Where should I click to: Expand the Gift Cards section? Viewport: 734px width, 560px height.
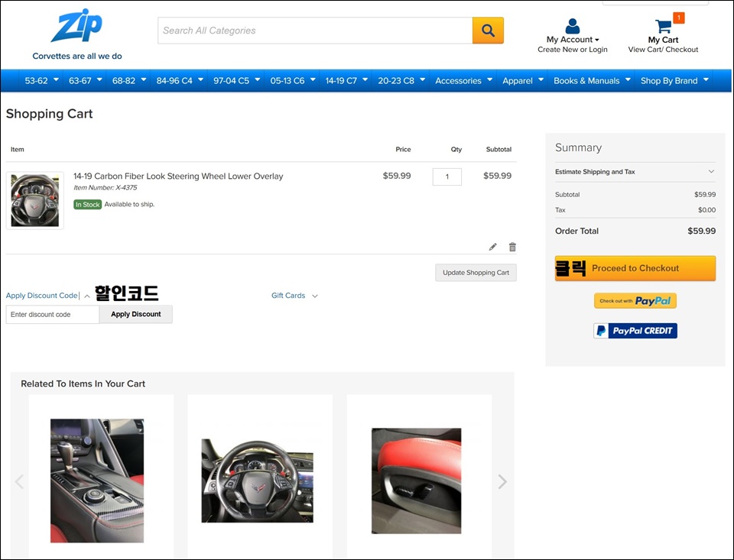click(x=294, y=296)
